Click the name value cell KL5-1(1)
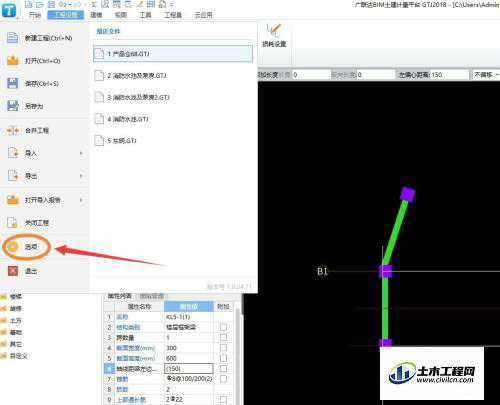Image resolution: width=500 pixels, height=405 pixels. pos(189,317)
